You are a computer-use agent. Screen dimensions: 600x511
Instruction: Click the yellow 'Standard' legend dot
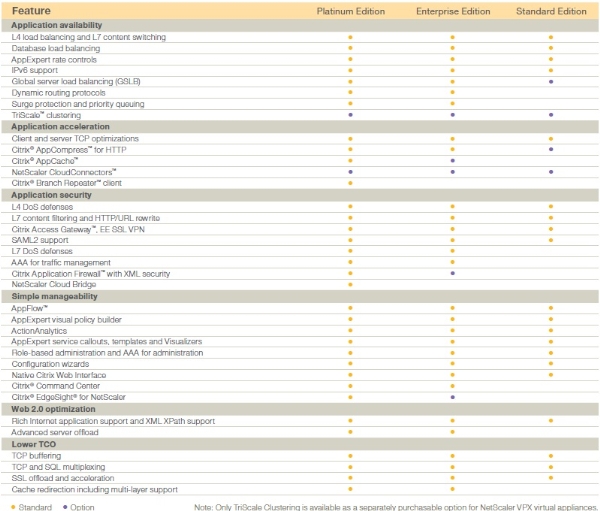click(13, 507)
